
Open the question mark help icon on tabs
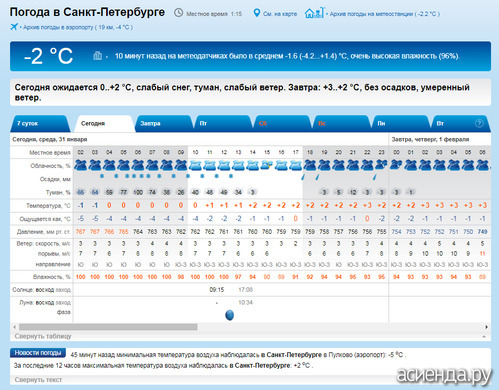click(479, 123)
